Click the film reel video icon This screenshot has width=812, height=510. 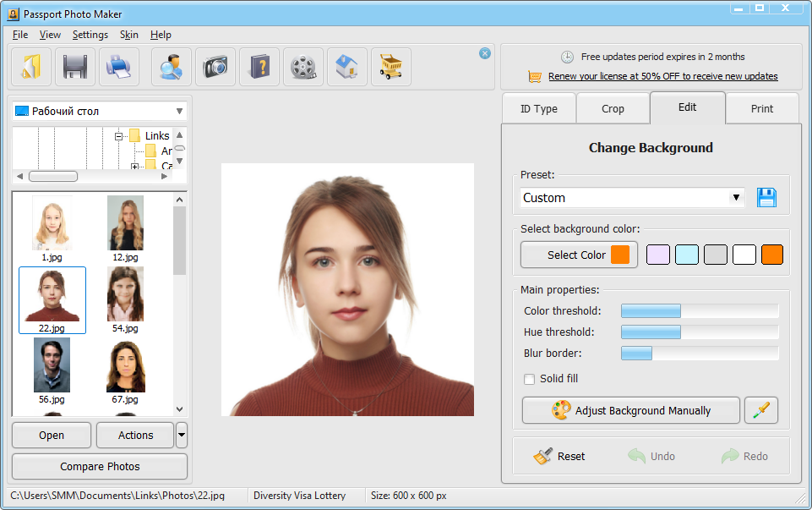tap(303, 67)
